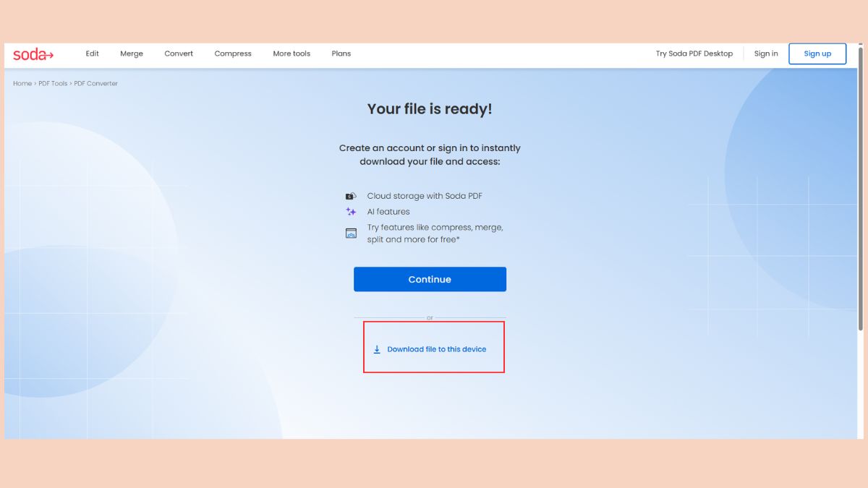The width and height of the screenshot is (868, 488).
Task: Click the Soda logo
Action: point(33,54)
